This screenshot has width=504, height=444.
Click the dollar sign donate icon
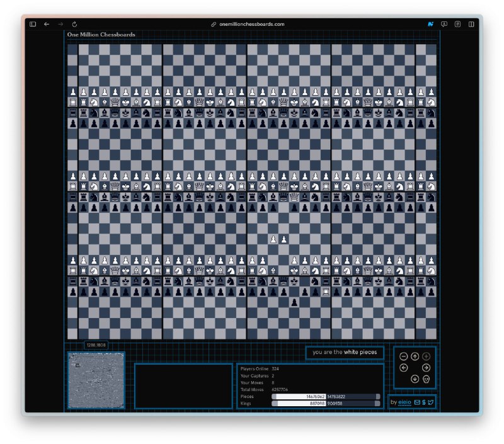[424, 402]
